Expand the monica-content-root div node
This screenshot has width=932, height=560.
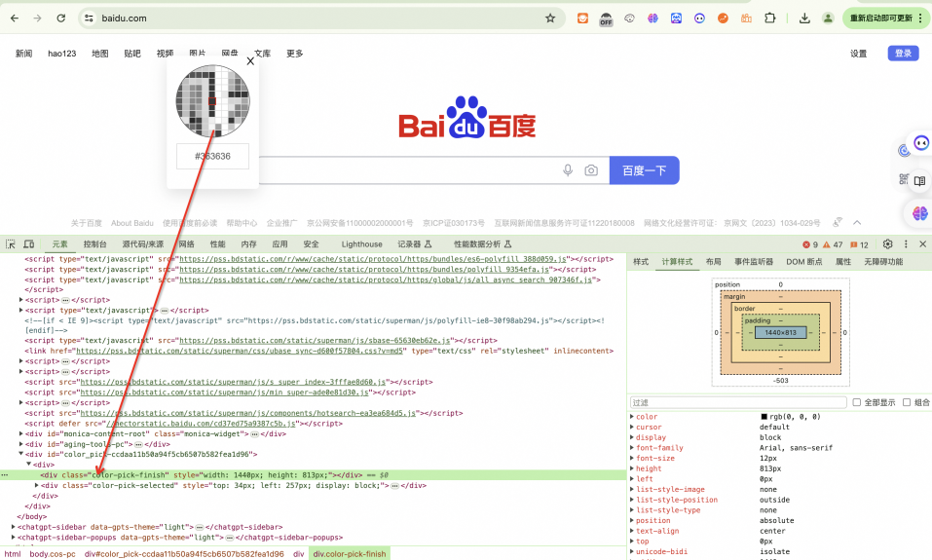coord(21,434)
